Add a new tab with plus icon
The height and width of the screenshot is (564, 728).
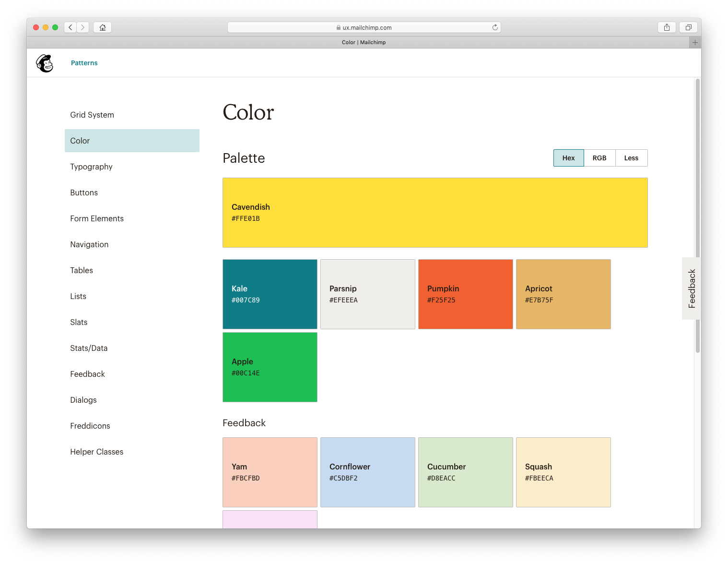[x=695, y=42]
